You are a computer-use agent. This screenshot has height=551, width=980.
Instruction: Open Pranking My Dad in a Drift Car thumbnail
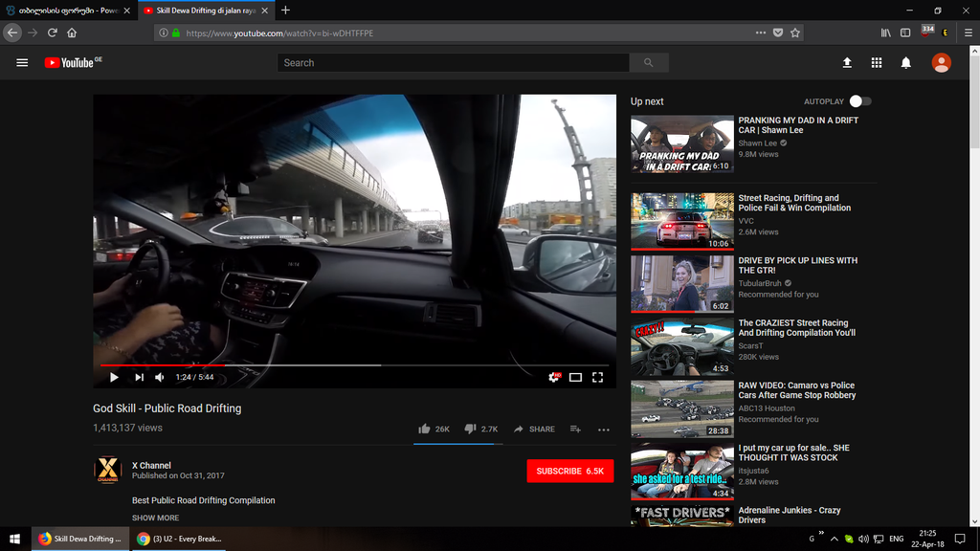pyautogui.click(x=681, y=143)
